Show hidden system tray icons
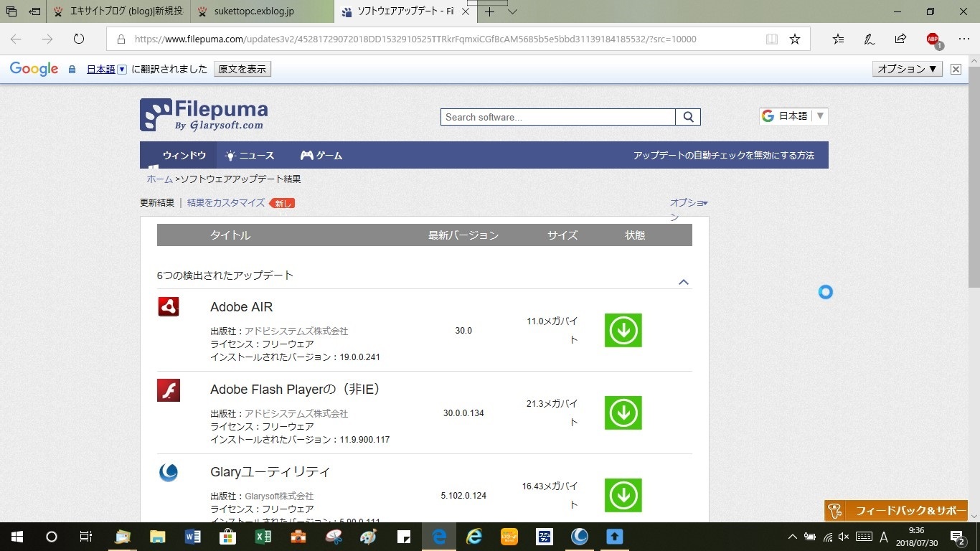The height and width of the screenshot is (551, 980). (793, 536)
